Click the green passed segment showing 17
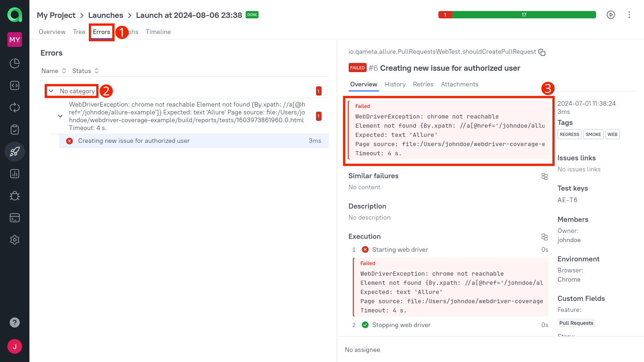Image resolution: width=644 pixels, height=362 pixels. tap(524, 15)
